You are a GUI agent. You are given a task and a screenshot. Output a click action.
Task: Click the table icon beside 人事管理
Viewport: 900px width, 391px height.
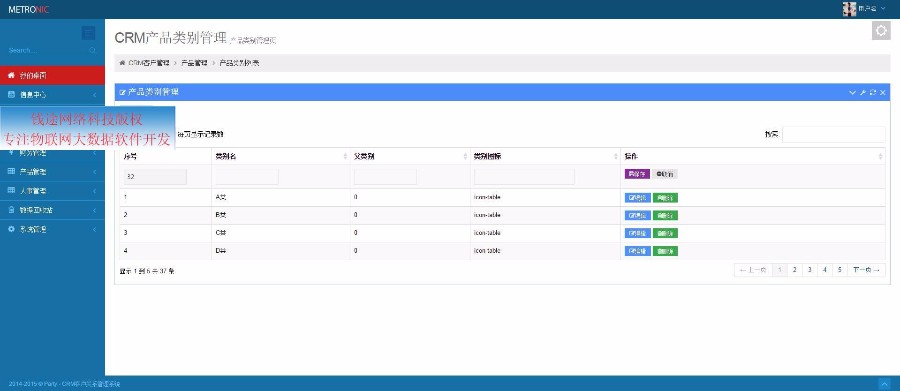pyautogui.click(x=11, y=191)
